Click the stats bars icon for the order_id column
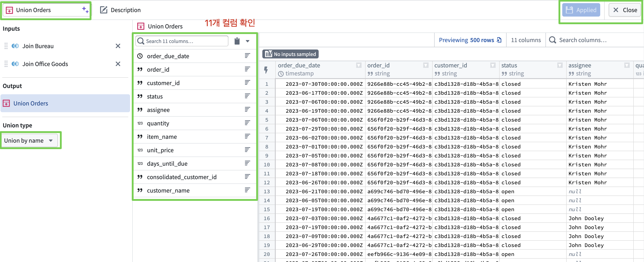The height and width of the screenshot is (262, 644). click(247, 69)
